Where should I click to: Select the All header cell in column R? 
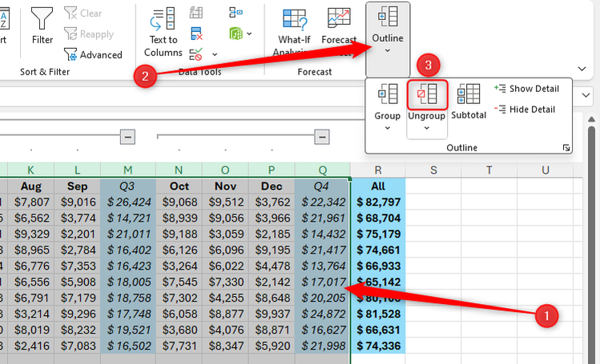(x=378, y=185)
